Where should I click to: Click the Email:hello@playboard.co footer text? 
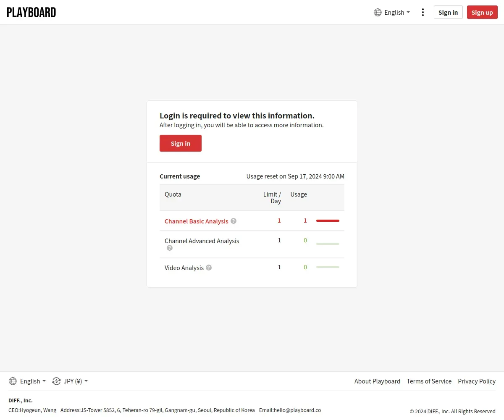(290, 410)
